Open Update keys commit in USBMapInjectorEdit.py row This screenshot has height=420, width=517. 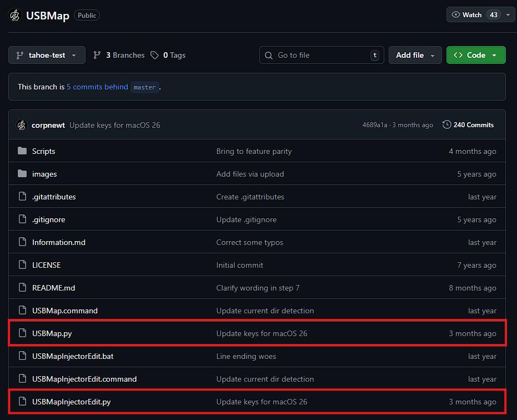click(x=262, y=402)
